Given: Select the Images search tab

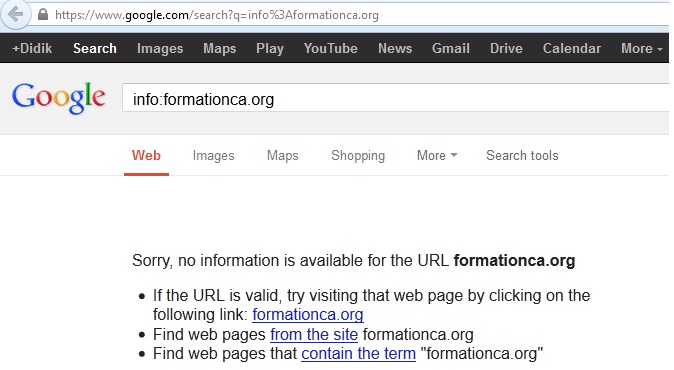Looking at the screenshot, I should pos(213,155).
